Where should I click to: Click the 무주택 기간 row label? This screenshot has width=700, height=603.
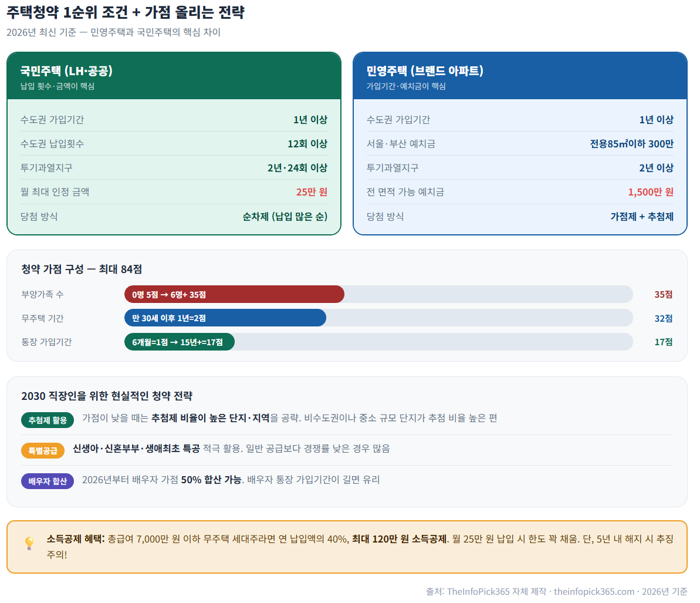point(42,318)
